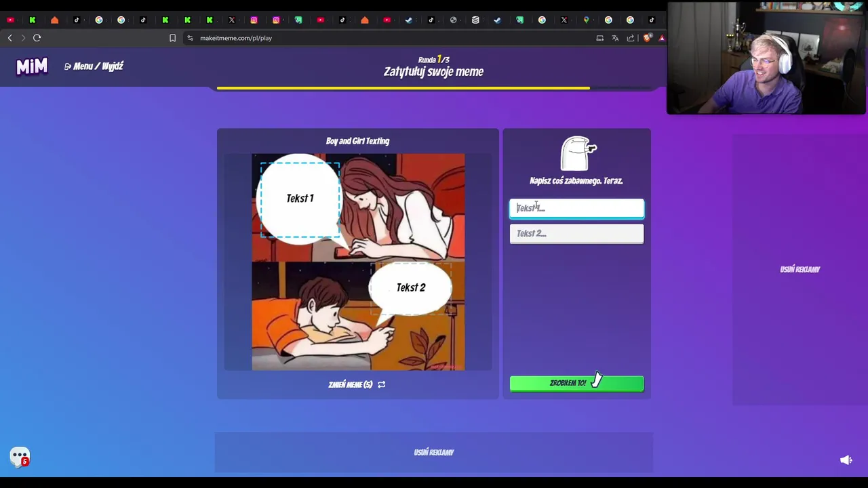Reload the makeitmeme page
This screenshot has width=868, height=488.
point(37,38)
